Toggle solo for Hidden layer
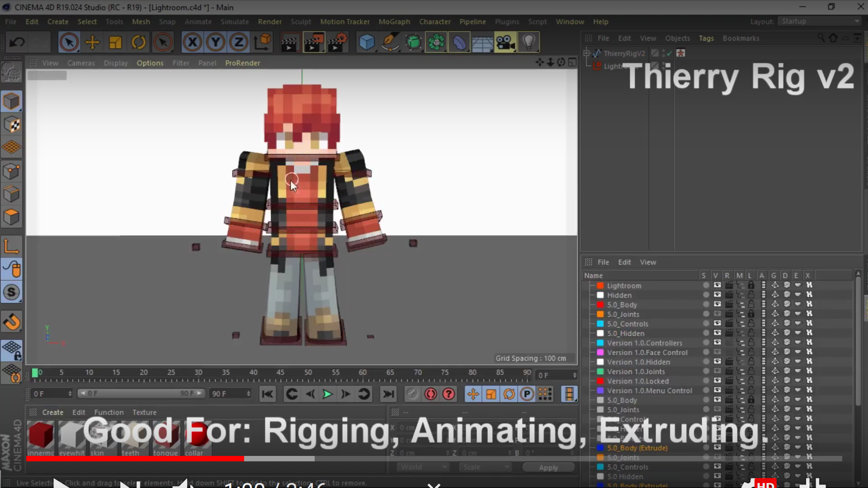Image resolution: width=868 pixels, height=488 pixels. [706, 295]
